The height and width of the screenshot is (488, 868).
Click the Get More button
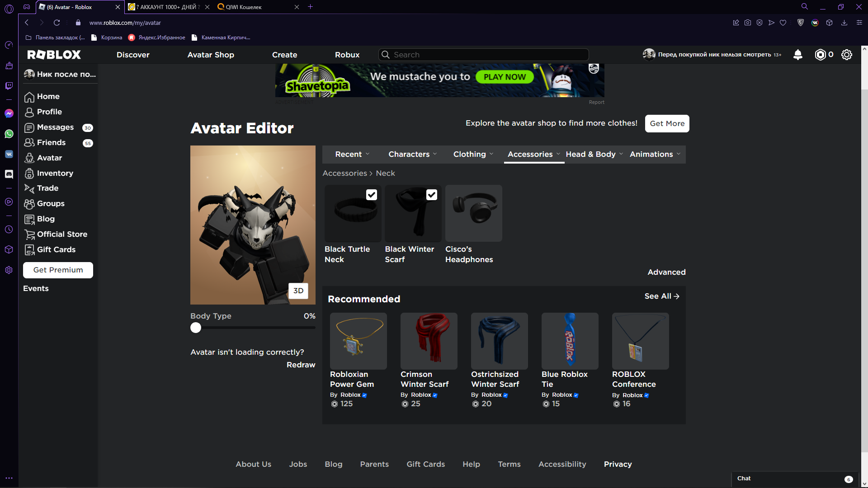coord(667,123)
